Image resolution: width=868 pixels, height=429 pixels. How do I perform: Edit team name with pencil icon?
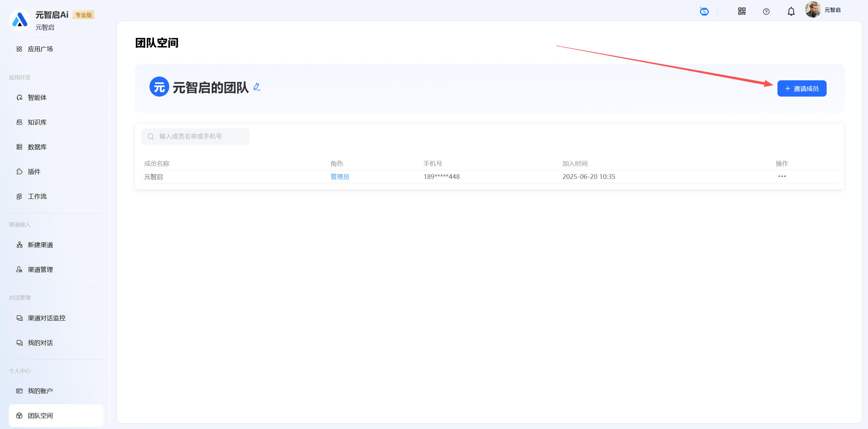pos(257,87)
